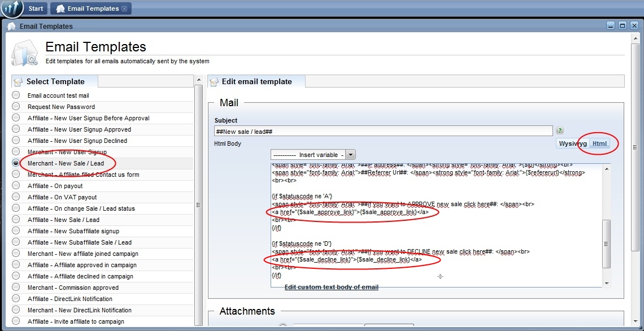Close the Email Templates tab with its x icon
Screen dimensions: 644x331
click(x=124, y=8)
